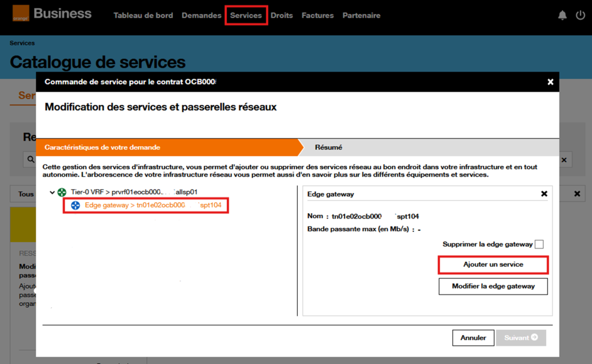Close the service order dialog

[x=550, y=82]
